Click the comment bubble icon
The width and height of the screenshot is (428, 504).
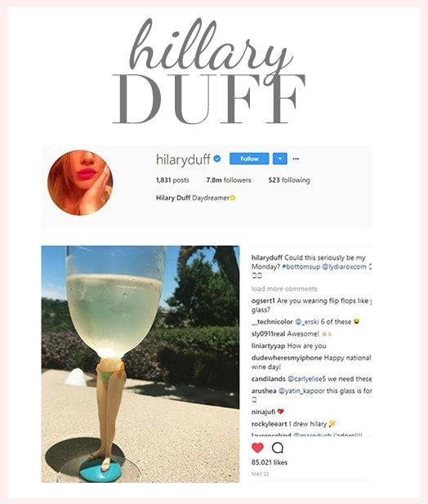[x=277, y=448]
